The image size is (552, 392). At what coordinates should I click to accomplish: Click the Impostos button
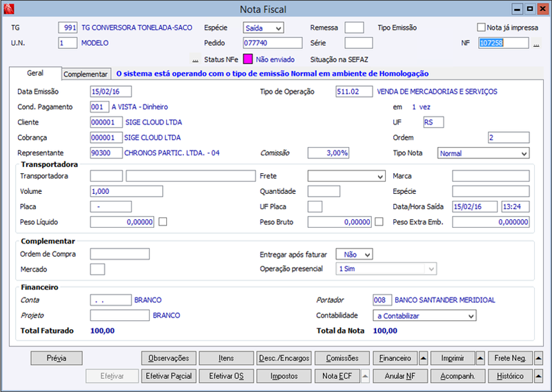(284, 376)
